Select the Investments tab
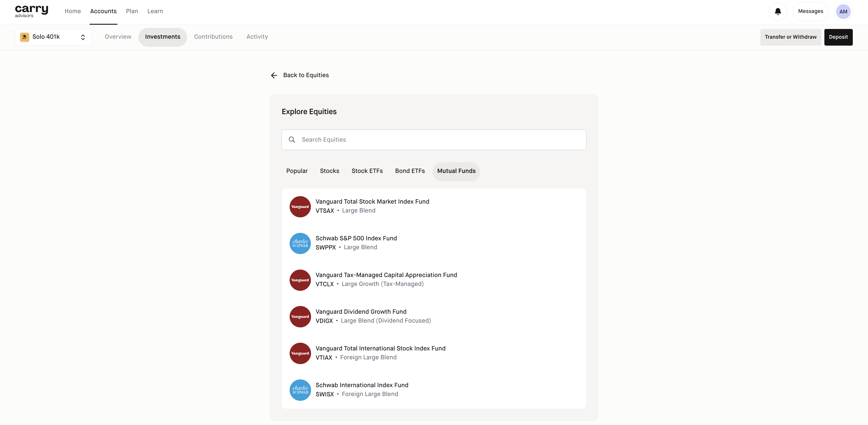868x425 pixels. 163,37
